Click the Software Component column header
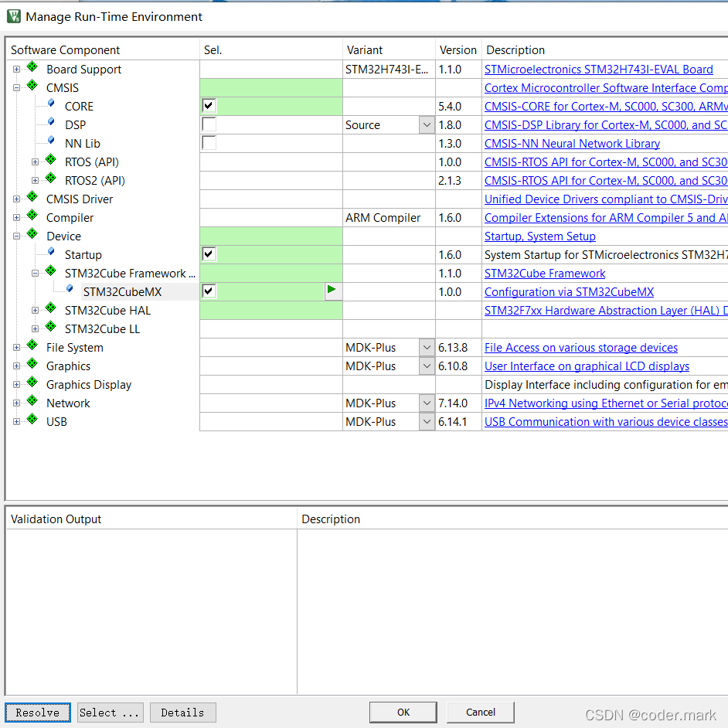This screenshot has width=728, height=728. click(x=104, y=49)
